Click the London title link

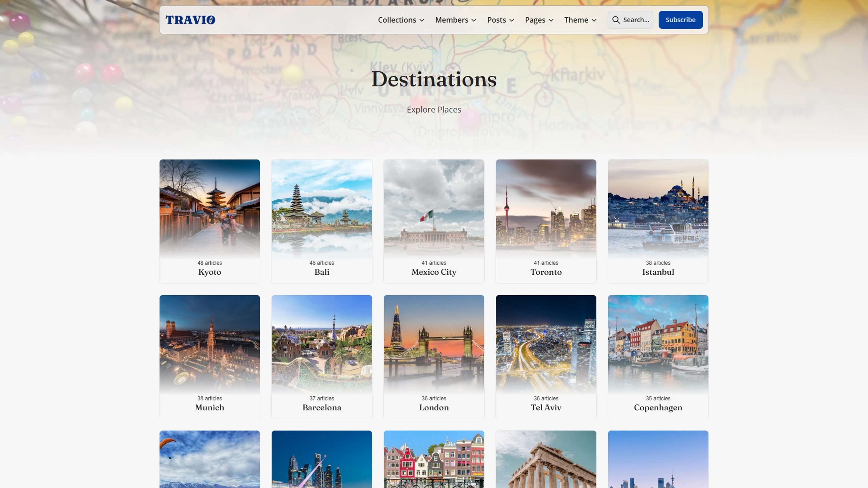434,408
